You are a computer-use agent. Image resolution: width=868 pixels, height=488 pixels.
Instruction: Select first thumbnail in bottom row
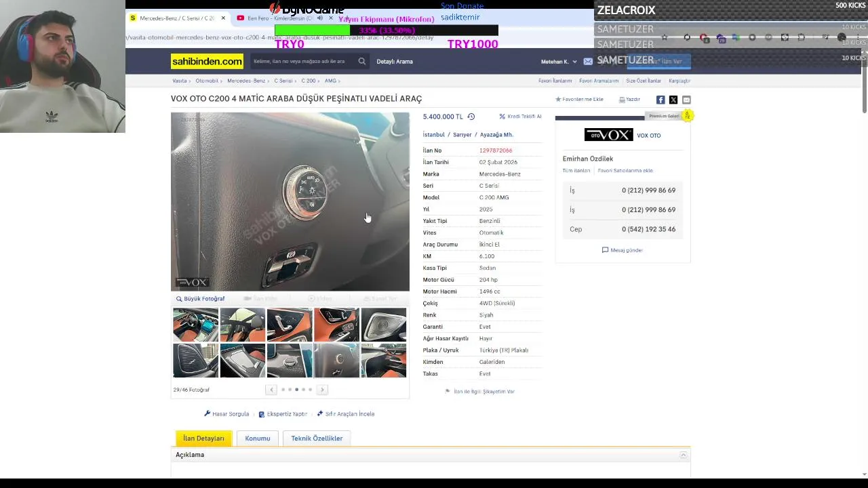pyautogui.click(x=195, y=361)
